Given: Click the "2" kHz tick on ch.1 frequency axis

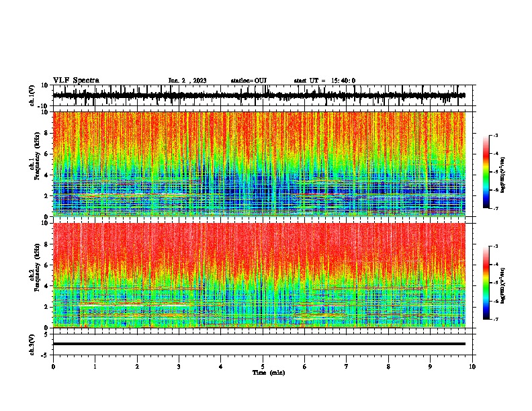Looking at the screenshot, I should pyautogui.click(x=47, y=195).
